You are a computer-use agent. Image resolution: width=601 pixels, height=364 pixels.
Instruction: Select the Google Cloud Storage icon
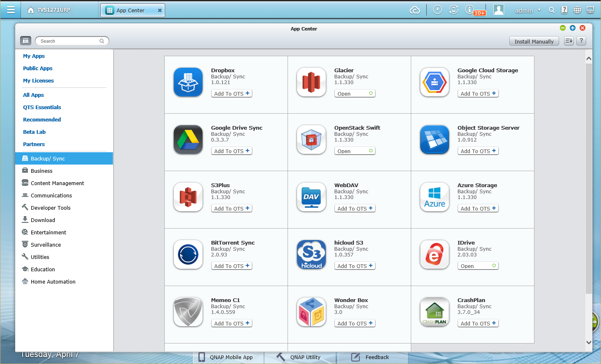[435, 82]
